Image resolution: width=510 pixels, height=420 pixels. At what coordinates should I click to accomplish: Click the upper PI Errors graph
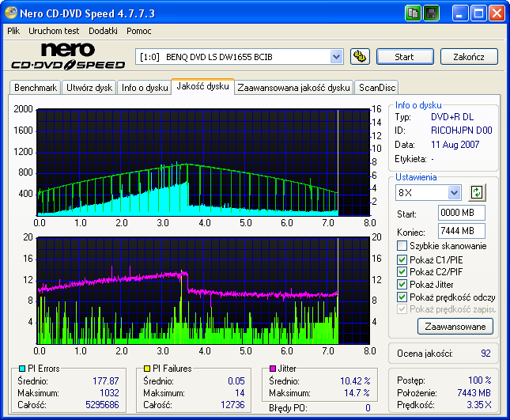204,163
